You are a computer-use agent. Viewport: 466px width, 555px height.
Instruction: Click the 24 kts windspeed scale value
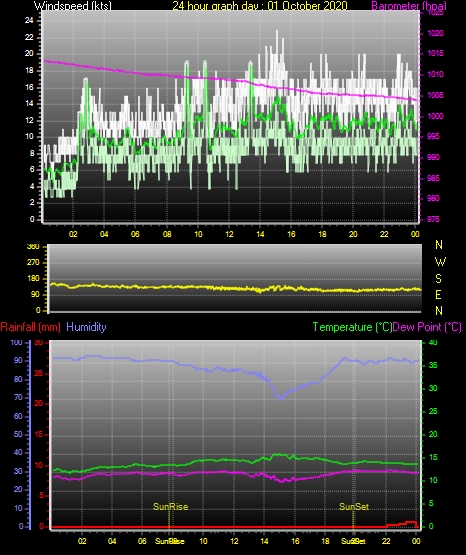point(29,21)
